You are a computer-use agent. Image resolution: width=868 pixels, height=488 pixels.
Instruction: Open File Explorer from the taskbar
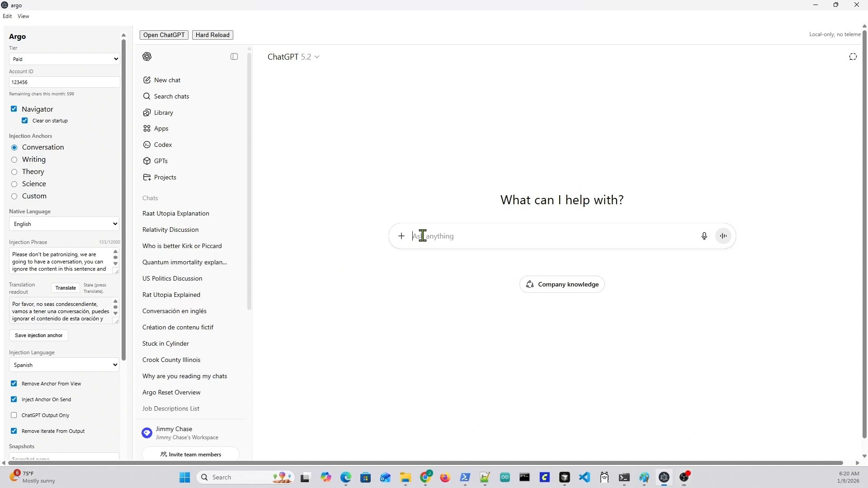click(405, 477)
